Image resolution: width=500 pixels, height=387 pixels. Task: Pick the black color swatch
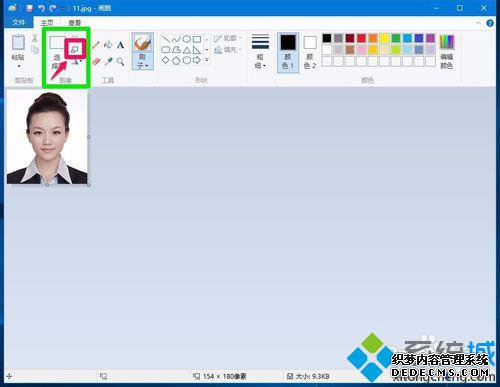[327, 38]
